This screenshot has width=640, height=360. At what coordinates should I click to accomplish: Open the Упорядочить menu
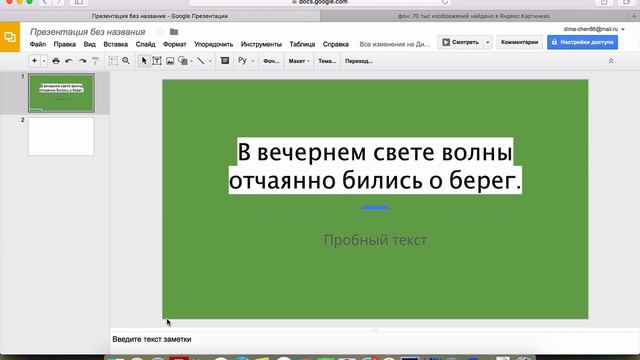(213, 44)
